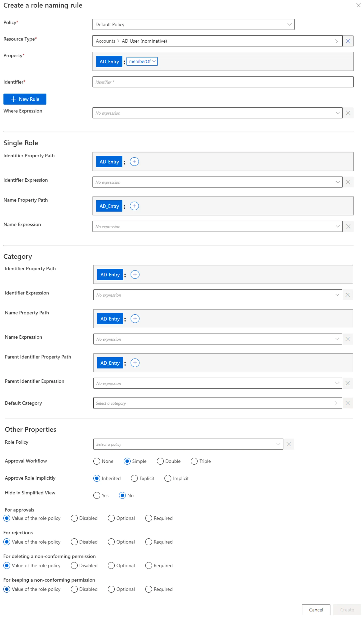Add property to Single Role Name Property Path
Screen dimensions: 364x619
tap(134, 206)
